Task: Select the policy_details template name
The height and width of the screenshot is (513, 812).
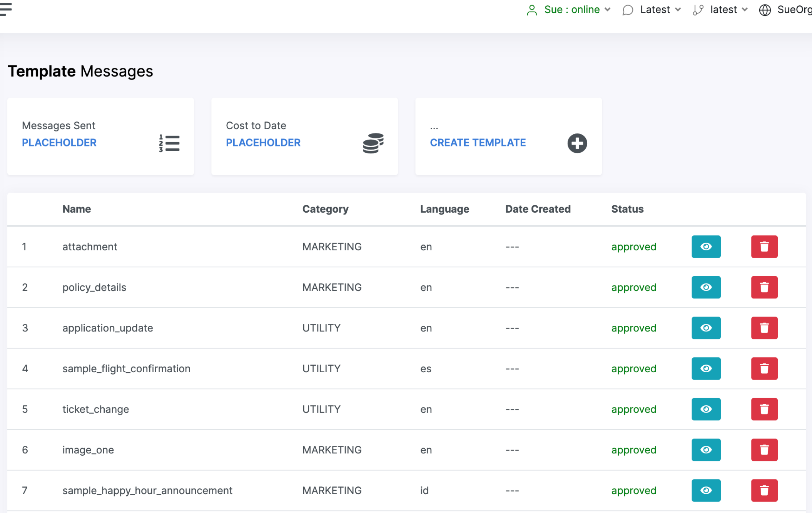Action: [x=94, y=287]
